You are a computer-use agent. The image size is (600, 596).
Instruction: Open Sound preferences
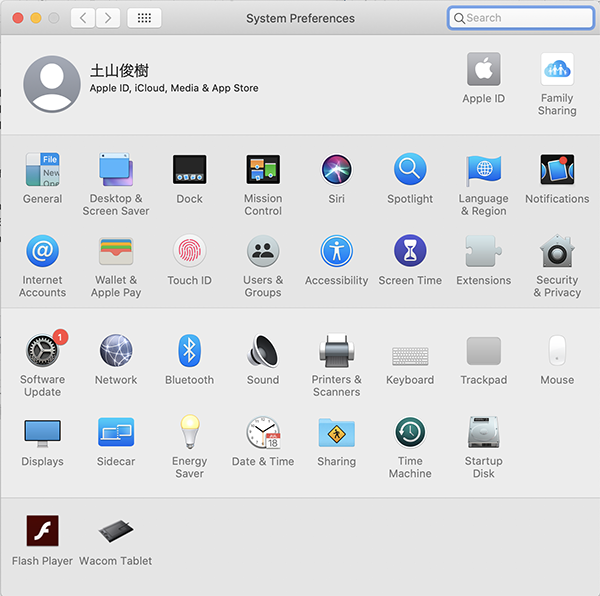263,350
